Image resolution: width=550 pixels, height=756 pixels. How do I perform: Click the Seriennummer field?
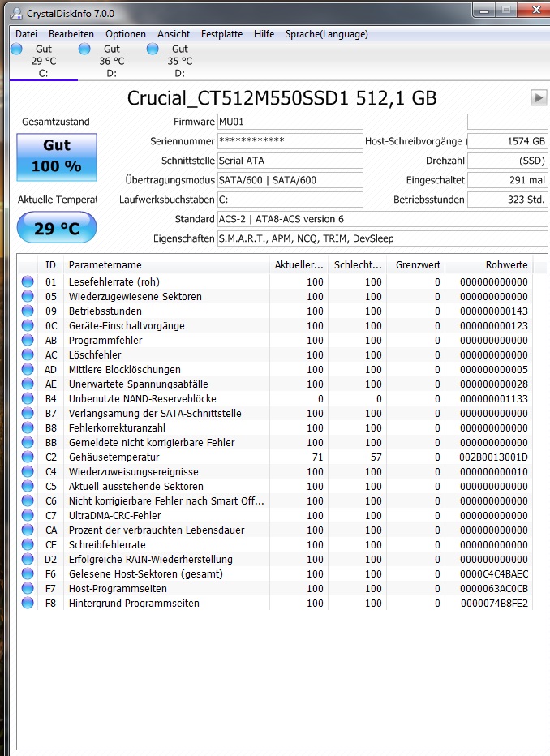pos(290,141)
